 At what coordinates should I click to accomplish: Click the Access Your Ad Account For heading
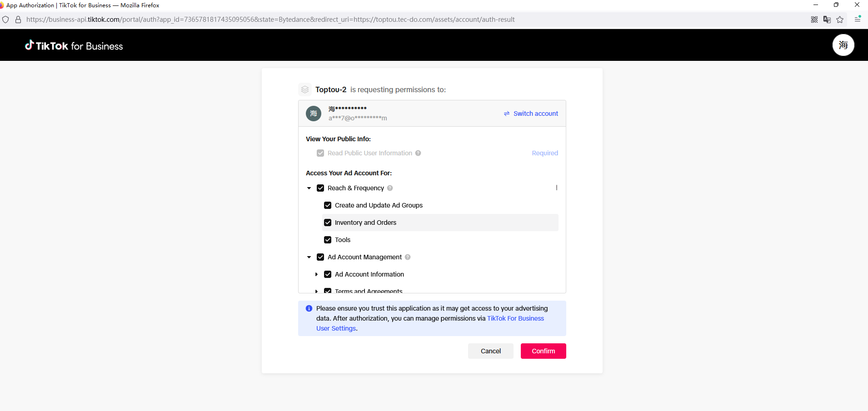(x=349, y=173)
